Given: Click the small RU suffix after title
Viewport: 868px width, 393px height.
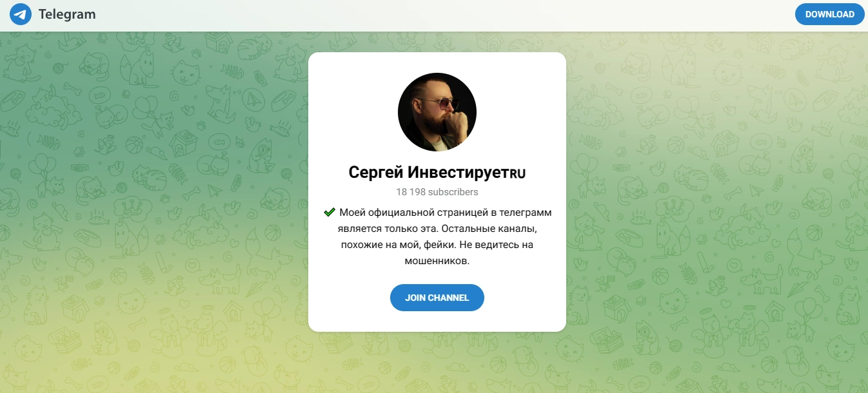Looking at the screenshot, I should point(518,173).
